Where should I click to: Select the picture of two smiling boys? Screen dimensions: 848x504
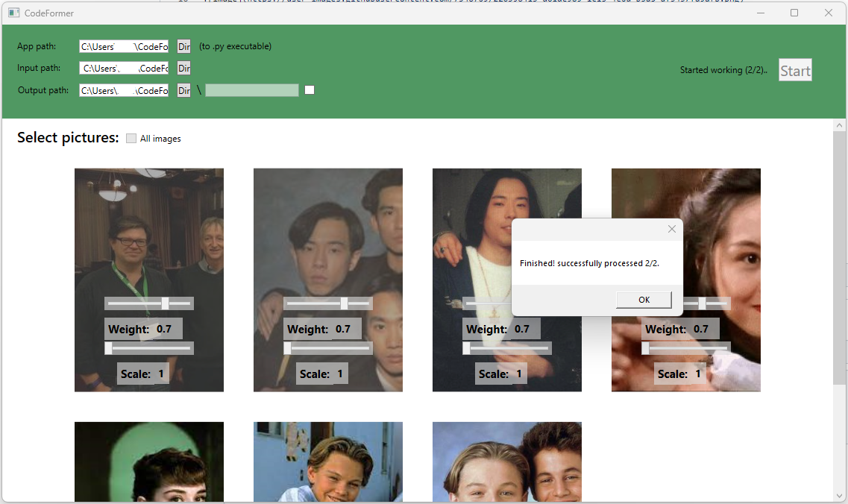pyautogui.click(x=506, y=462)
